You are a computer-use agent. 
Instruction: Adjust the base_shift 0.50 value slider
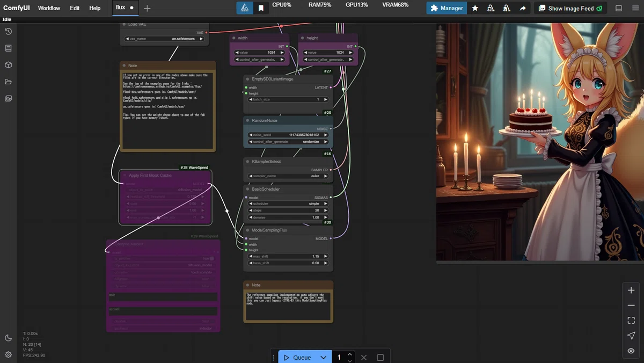(288, 263)
